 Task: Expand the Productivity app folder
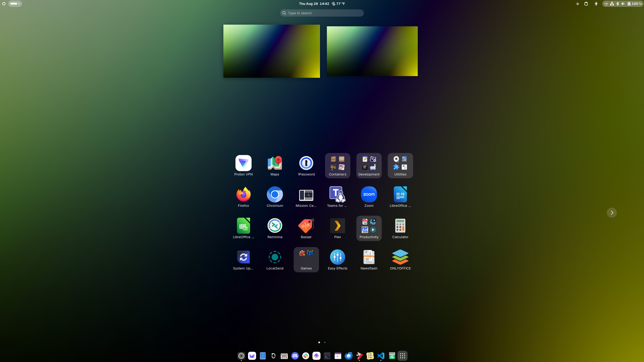coord(369,228)
